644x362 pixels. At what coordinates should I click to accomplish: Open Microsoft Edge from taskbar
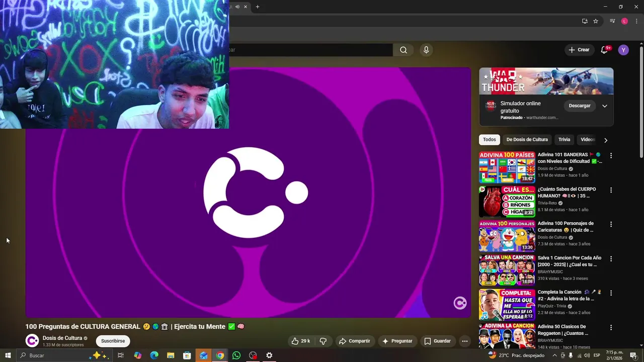154,355
